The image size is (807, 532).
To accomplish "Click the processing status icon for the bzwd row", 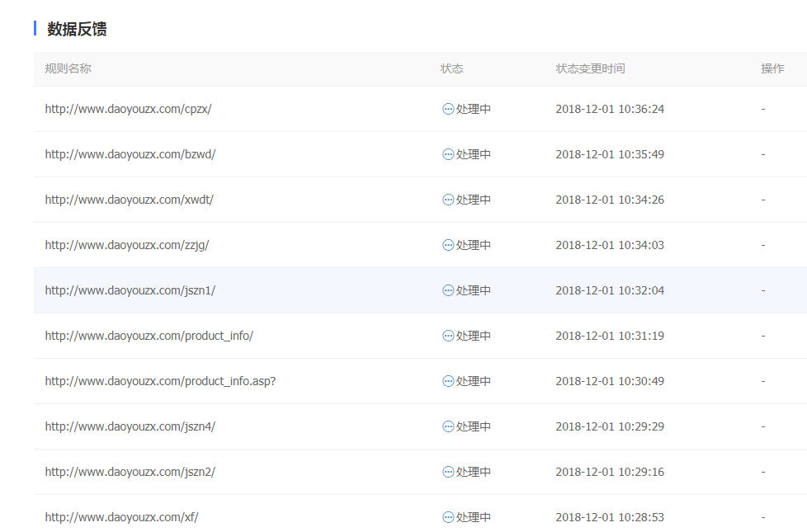I will tap(448, 154).
